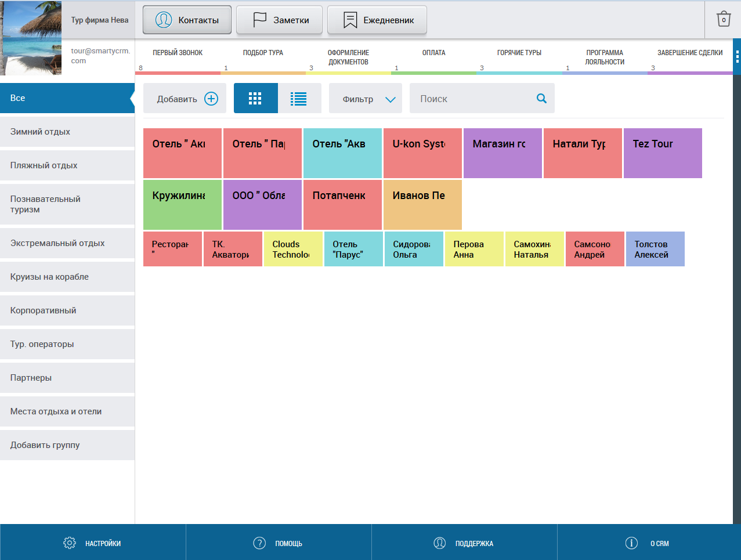
Task: Click the plus icon in Добавить
Action: (x=211, y=99)
